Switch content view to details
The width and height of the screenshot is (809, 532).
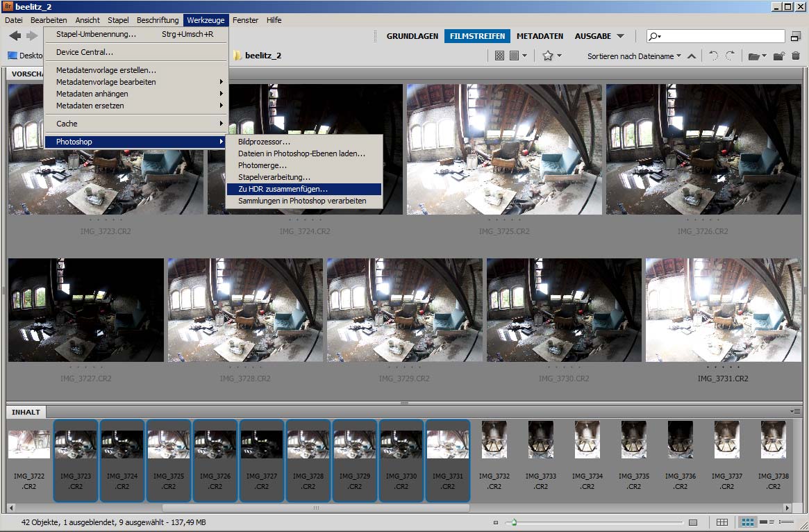pyautogui.click(x=767, y=522)
